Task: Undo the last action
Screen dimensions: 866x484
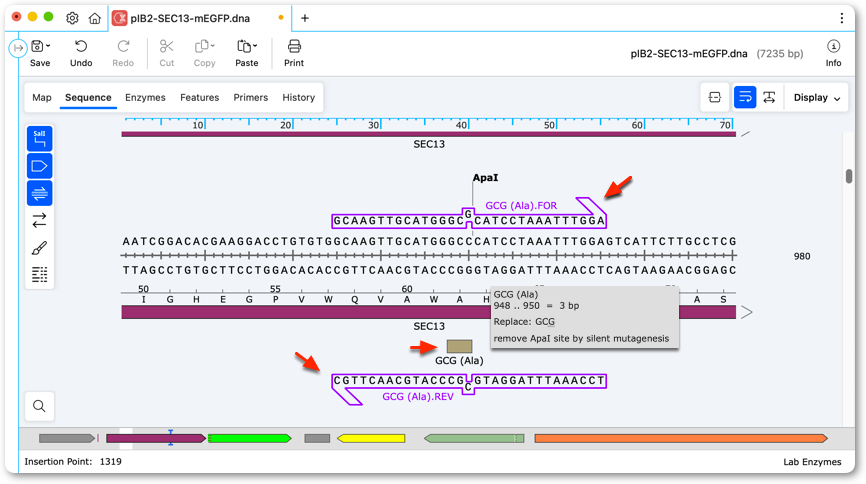Action: tap(81, 54)
